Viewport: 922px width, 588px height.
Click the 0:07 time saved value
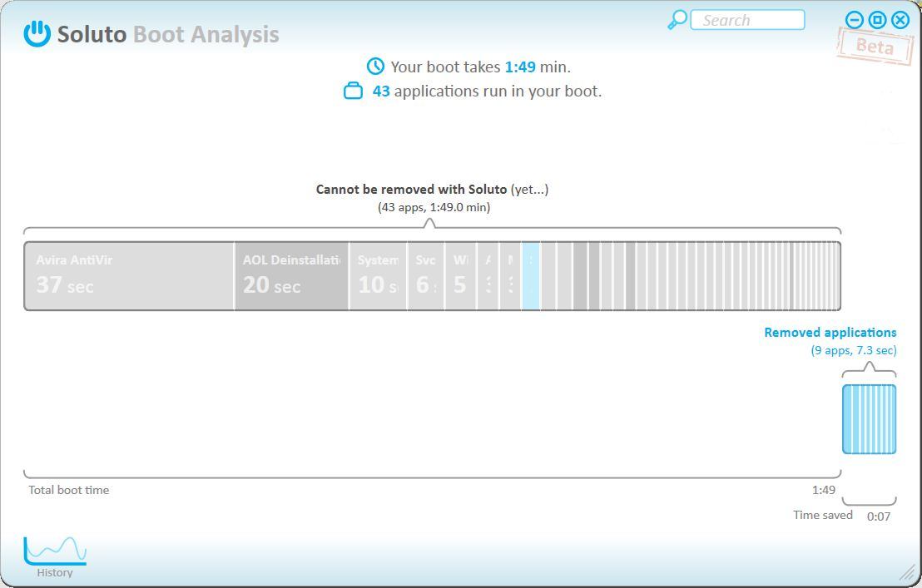[879, 517]
